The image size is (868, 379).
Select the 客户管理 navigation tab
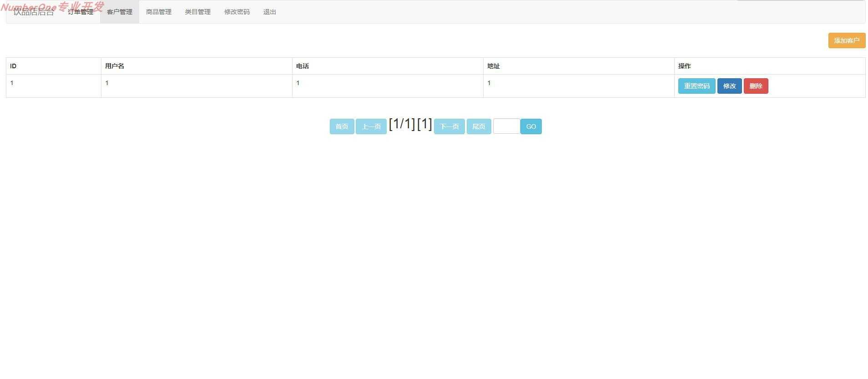[120, 12]
